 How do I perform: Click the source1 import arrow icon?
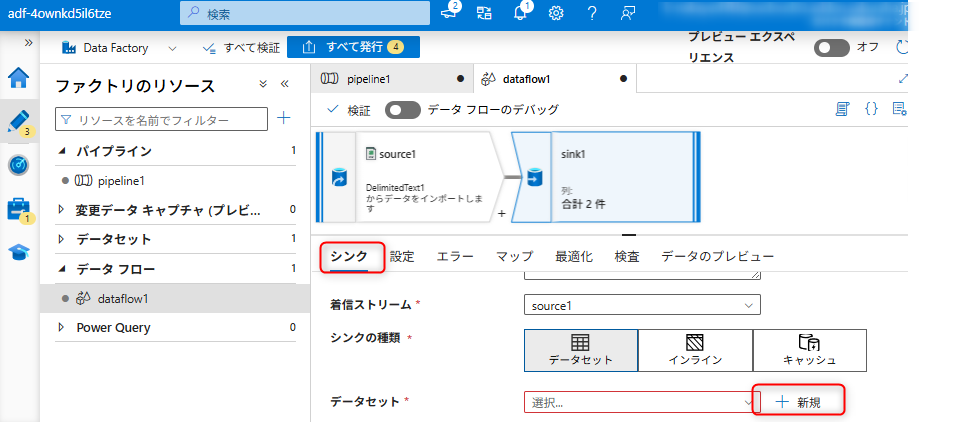[x=339, y=178]
